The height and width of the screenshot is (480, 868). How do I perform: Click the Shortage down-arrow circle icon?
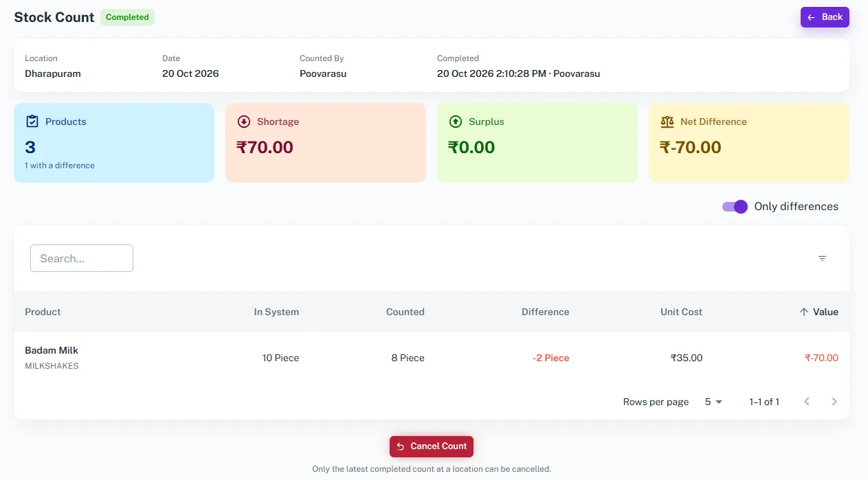243,122
